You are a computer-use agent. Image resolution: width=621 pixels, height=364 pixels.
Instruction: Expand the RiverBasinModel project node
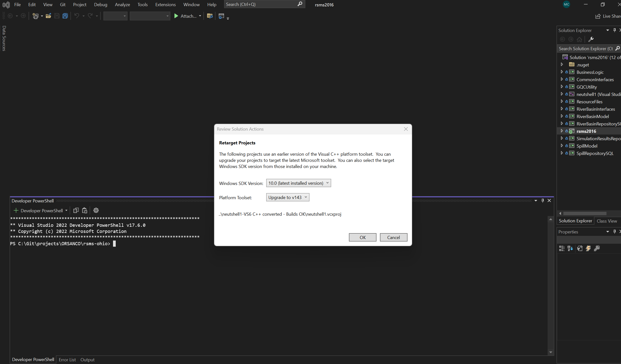tap(562, 116)
